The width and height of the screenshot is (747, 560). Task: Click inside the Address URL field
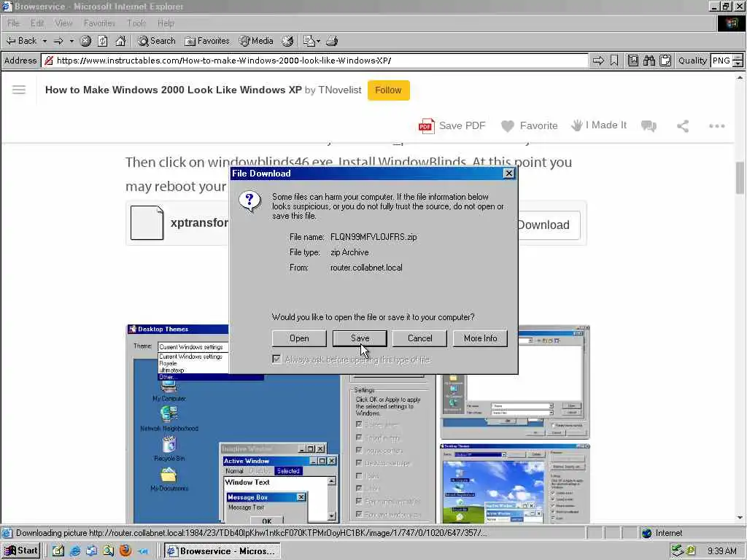point(314,61)
